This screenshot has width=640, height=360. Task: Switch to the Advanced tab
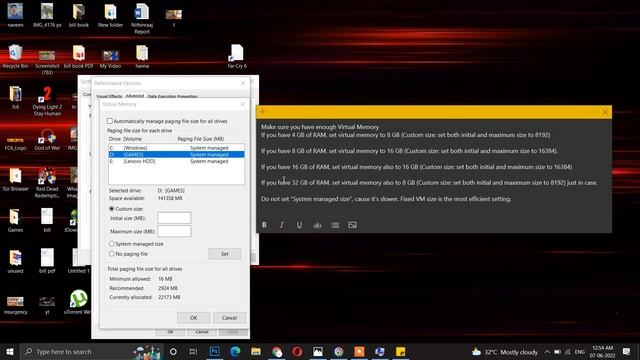[x=135, y=96]
